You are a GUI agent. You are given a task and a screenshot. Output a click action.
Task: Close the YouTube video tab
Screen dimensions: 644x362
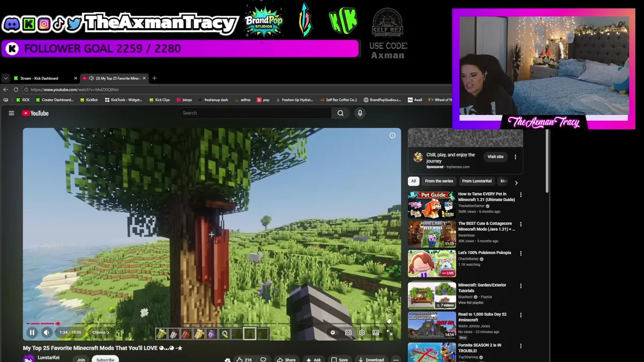coord(144,78)
